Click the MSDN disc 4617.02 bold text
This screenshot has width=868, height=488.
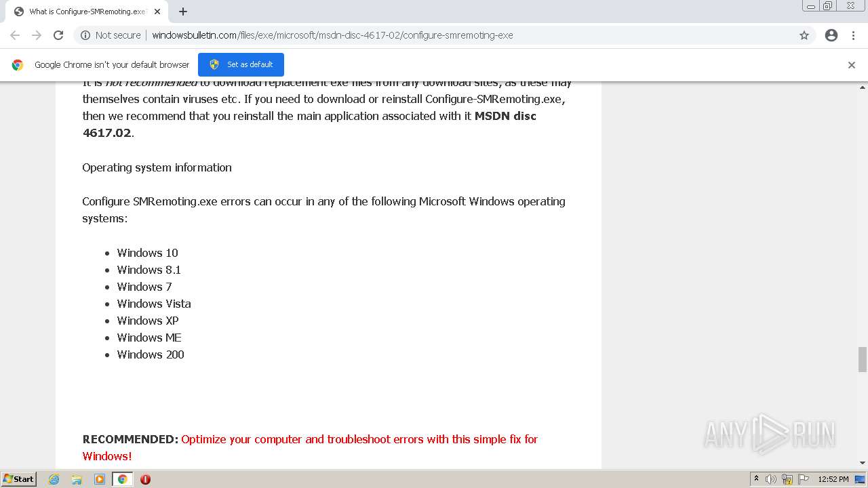[309, 124]
